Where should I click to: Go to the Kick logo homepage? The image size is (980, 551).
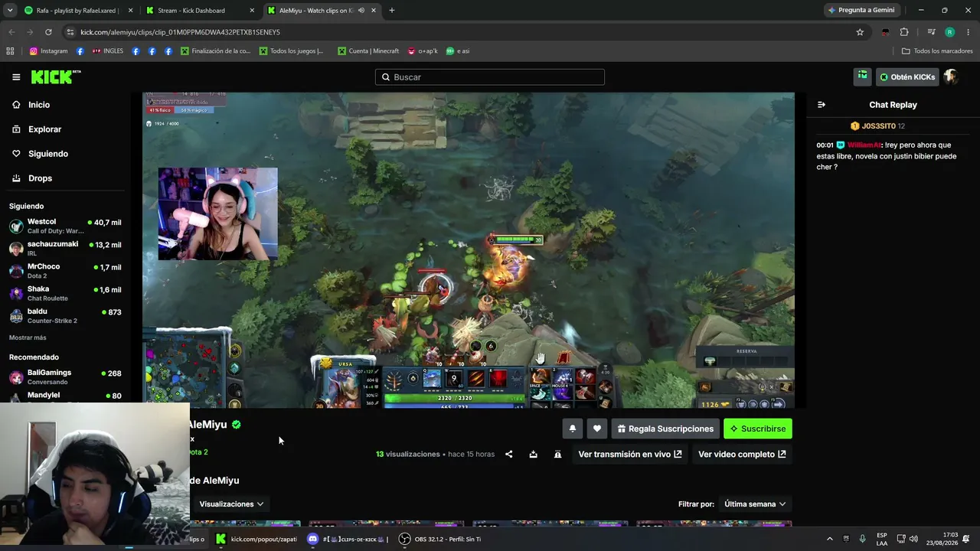coord(55,77)
